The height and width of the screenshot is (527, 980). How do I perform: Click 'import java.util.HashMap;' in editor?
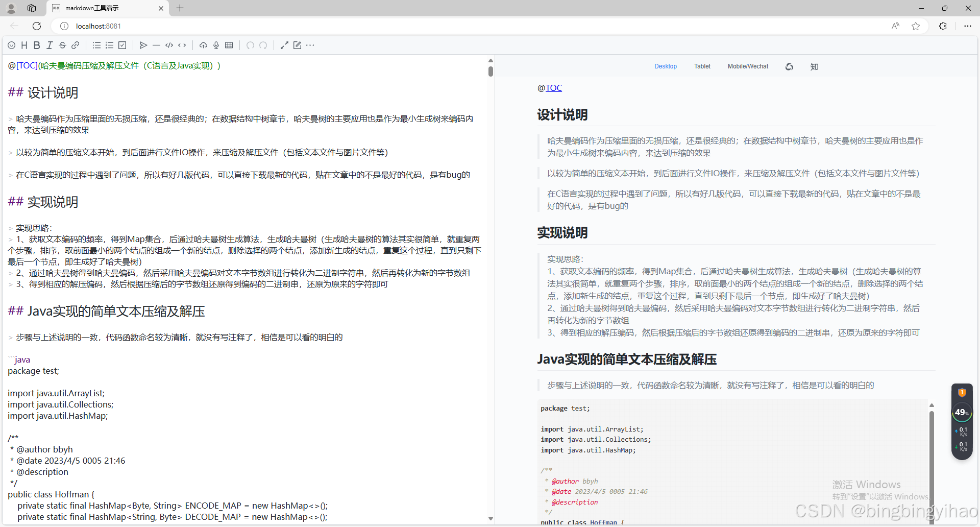[58, 416]
